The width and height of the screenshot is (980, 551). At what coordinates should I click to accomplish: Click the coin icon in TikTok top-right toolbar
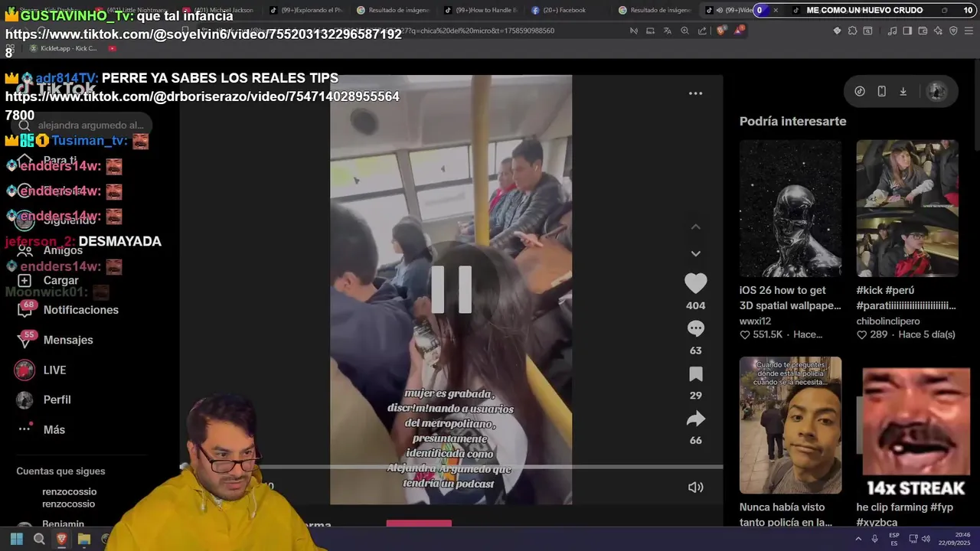[x=860, y=91]
